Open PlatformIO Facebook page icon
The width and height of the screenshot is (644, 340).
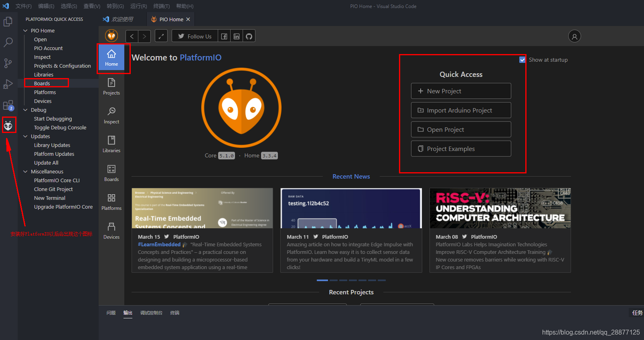pyautogui.click(x=224, y=36)
